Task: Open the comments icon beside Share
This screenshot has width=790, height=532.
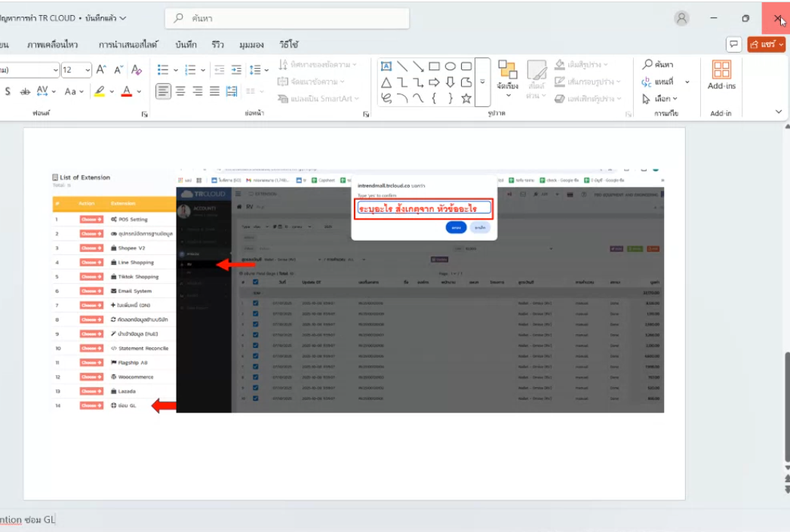Action: tap(733, 45)
